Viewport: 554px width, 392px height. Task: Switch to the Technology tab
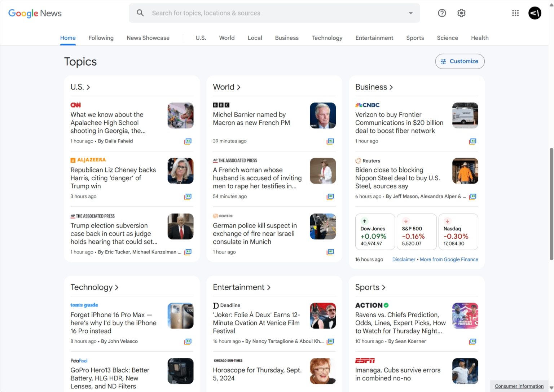coord(327,38)
